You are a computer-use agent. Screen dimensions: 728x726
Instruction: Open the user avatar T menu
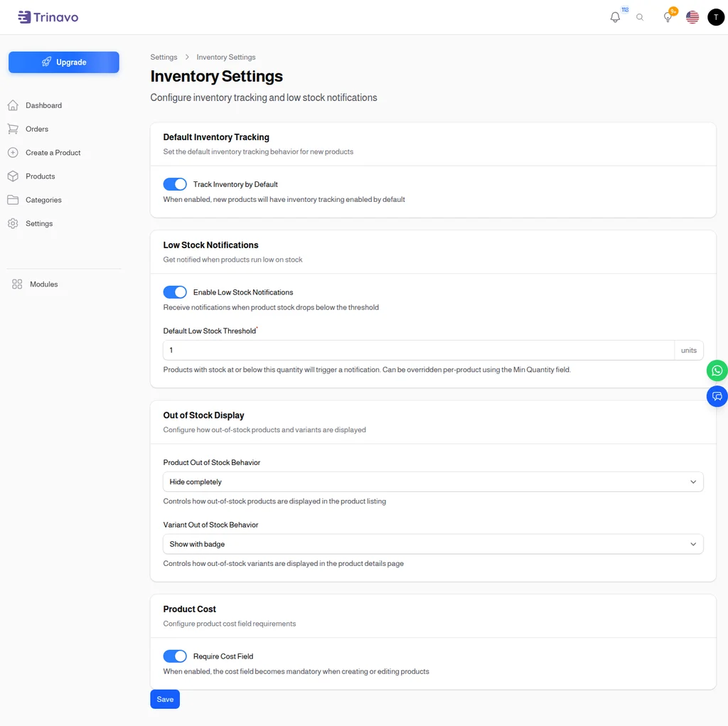coord(715,17)
